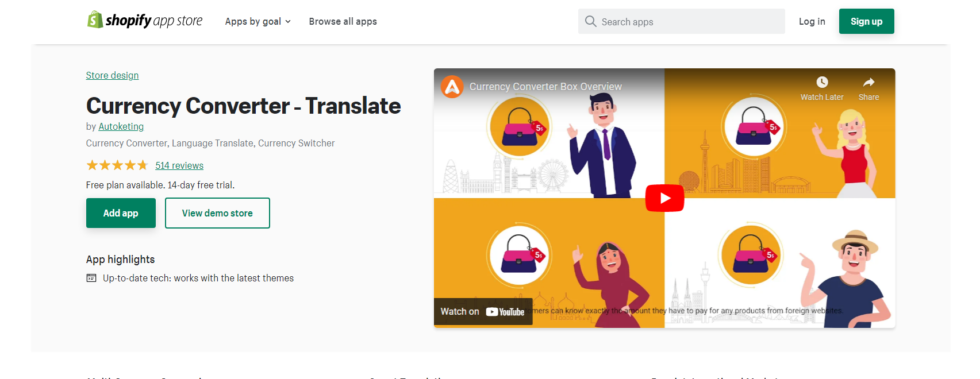Click the Share arrow icon

point(868,82)
